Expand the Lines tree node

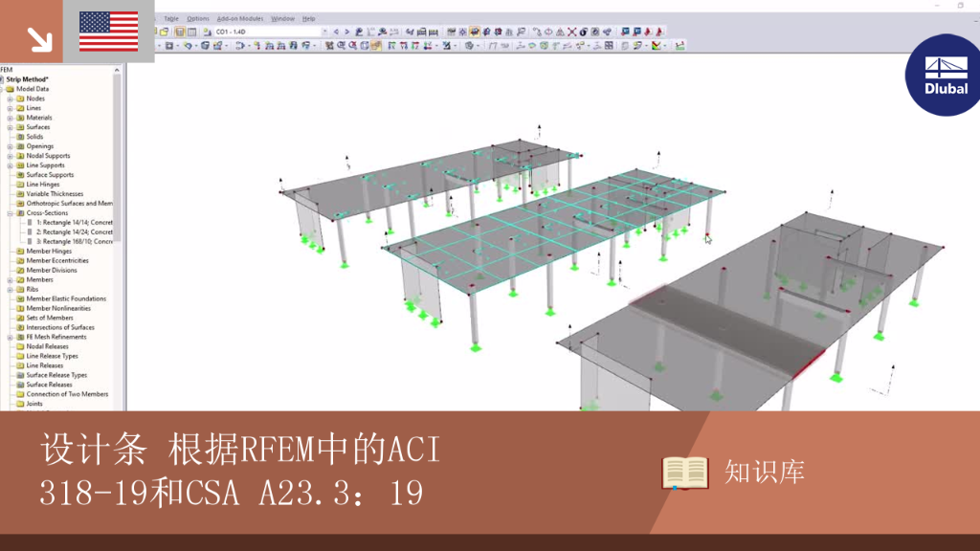click(10, 108)
